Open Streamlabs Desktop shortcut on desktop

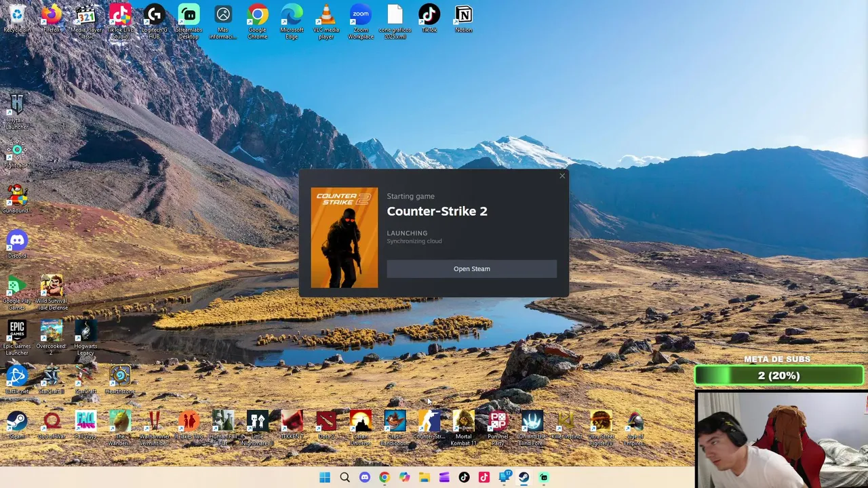pyautogui.click(x=189, y=21)
